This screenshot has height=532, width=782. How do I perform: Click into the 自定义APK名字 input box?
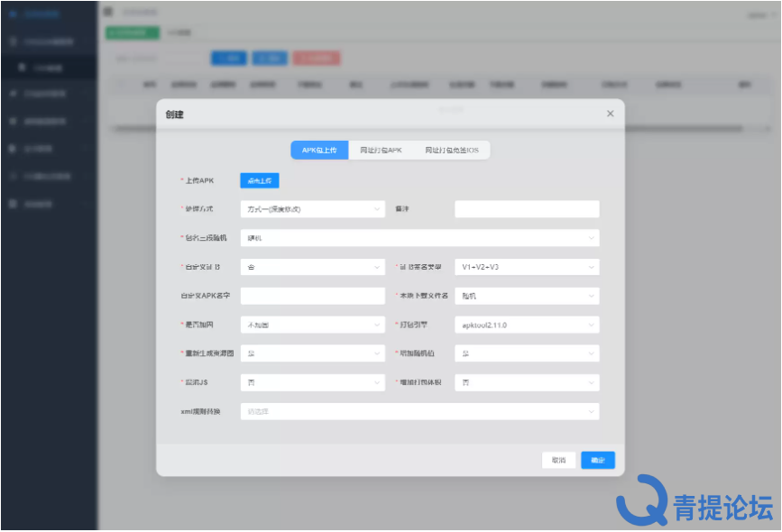click(312, 296)
